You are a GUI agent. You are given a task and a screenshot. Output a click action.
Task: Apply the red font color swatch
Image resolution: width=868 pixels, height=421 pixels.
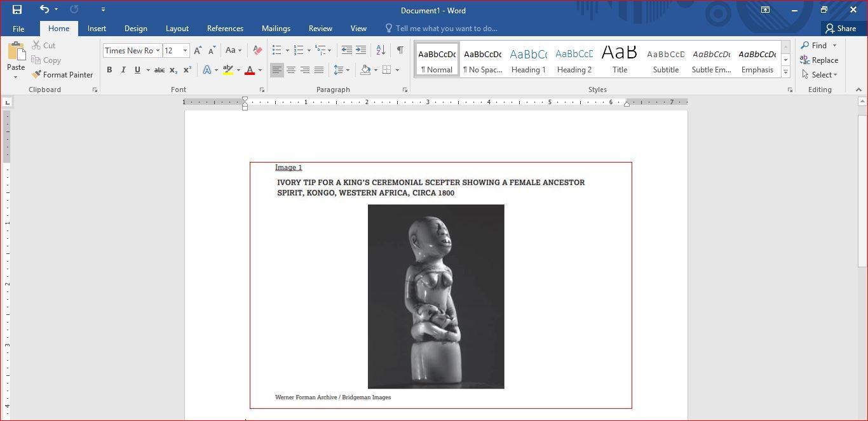point(250,70)
